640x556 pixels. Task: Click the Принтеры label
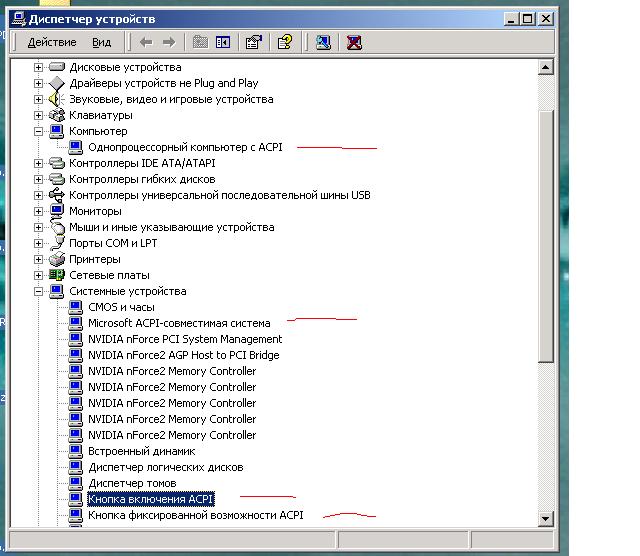point(95,259)
